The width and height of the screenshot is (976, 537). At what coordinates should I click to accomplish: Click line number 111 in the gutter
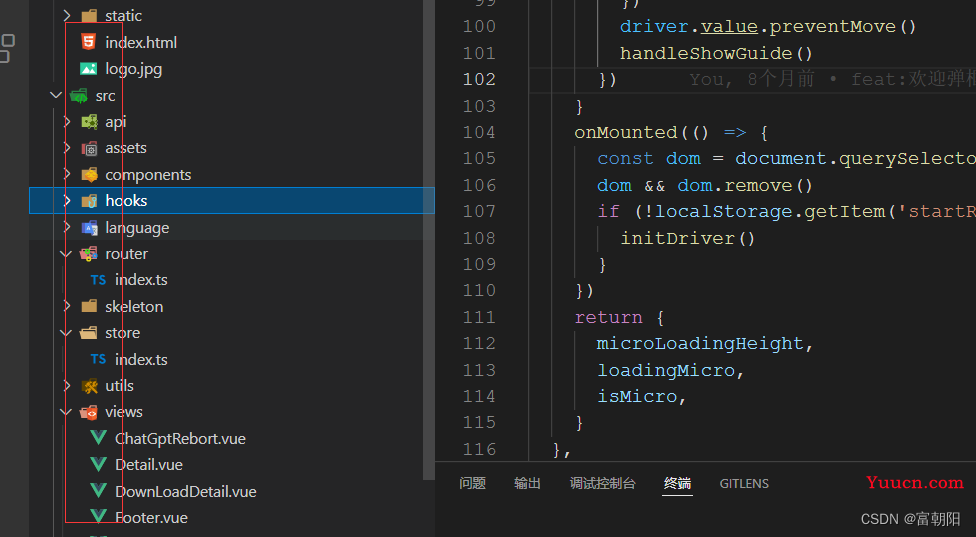[x=479, y=317]
